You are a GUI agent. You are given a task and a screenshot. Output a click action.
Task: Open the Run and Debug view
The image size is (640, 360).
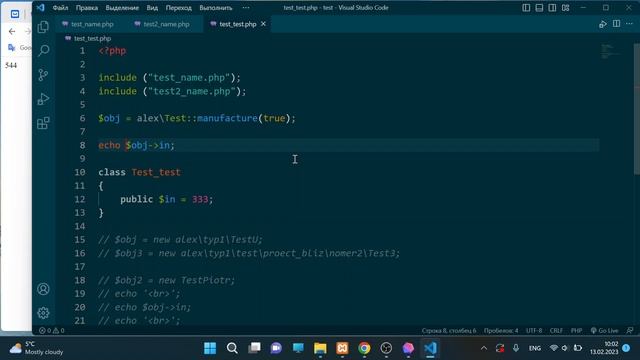click(43, 99)
